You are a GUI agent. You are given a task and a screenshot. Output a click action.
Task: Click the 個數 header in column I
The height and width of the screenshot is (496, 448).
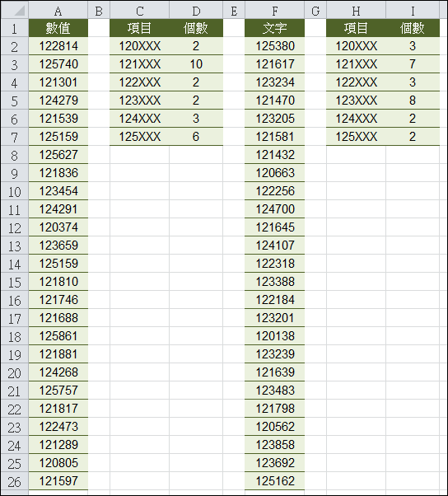(x=413, y=28)
